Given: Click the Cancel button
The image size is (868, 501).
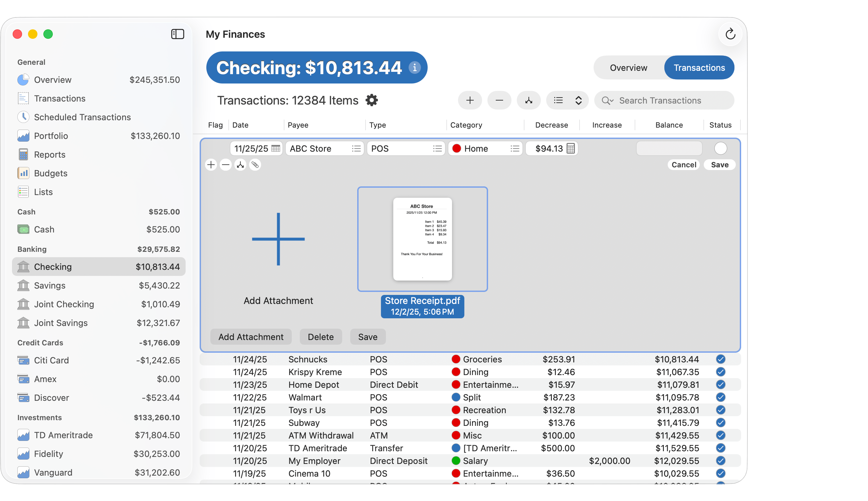Looking at the screenshot, I should 684,165.
